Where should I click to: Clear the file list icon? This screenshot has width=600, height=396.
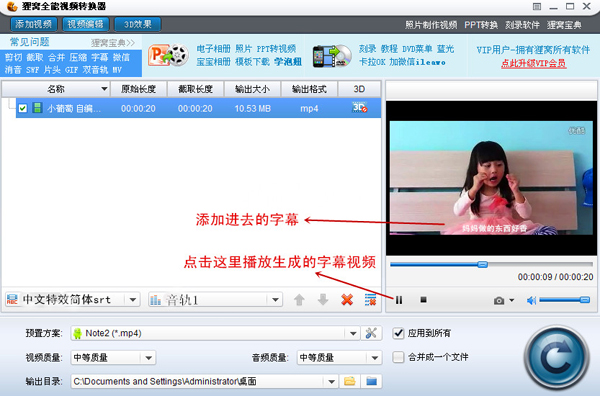tap(370, 300)
